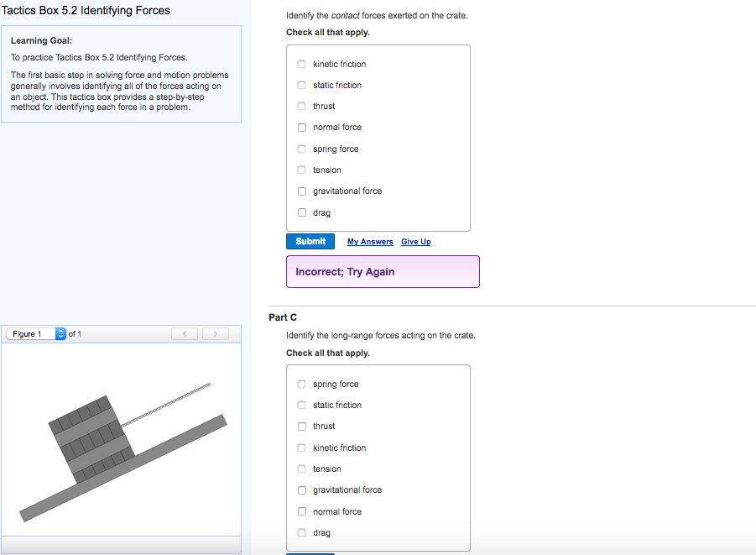Screen dimensions: 756x555
Task: Click the previous figure arrow
Action: pyautogui.click(x=184, y=333)
